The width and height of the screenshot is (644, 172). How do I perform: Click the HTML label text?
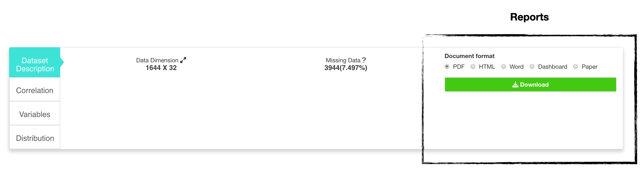(487, 67)
